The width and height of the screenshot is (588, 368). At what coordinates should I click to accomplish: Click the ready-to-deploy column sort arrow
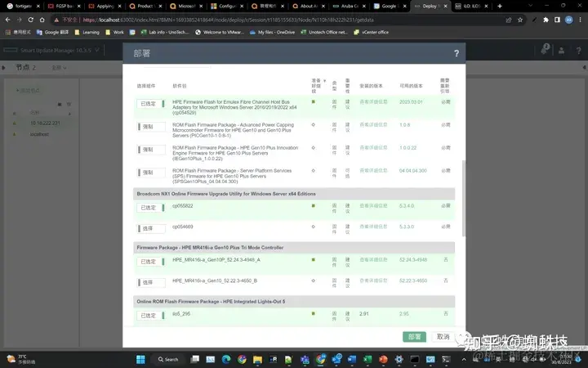(324, 81)
